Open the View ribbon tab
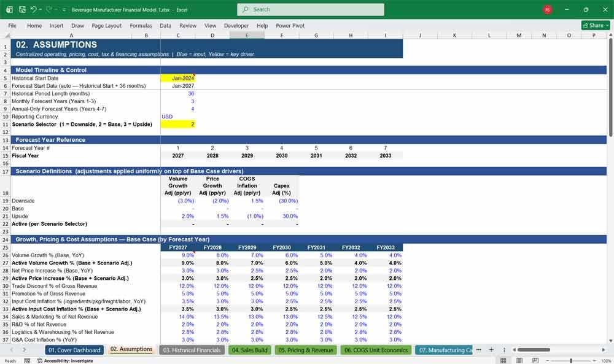614x364 pixels. pyautogui.click(x=210, y=25)
